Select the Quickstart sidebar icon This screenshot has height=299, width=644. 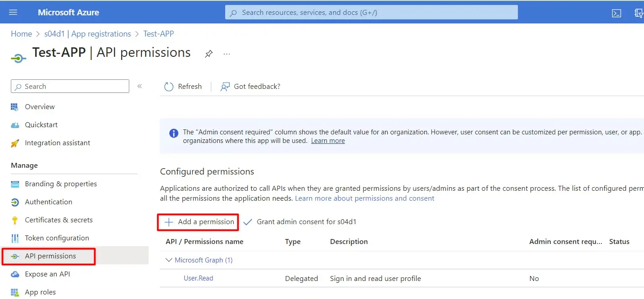(16, 124)
